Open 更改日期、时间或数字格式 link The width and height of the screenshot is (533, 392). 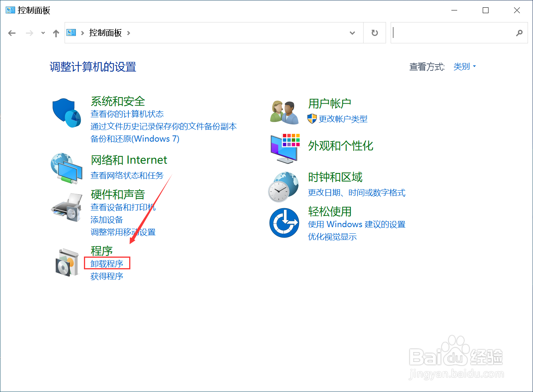tap(357, 193)
